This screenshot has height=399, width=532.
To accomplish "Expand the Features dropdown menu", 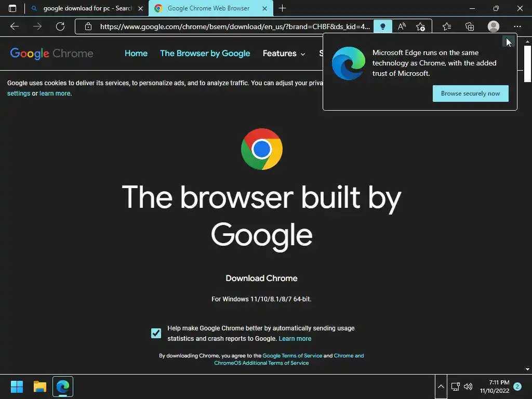I will (284, 54).
